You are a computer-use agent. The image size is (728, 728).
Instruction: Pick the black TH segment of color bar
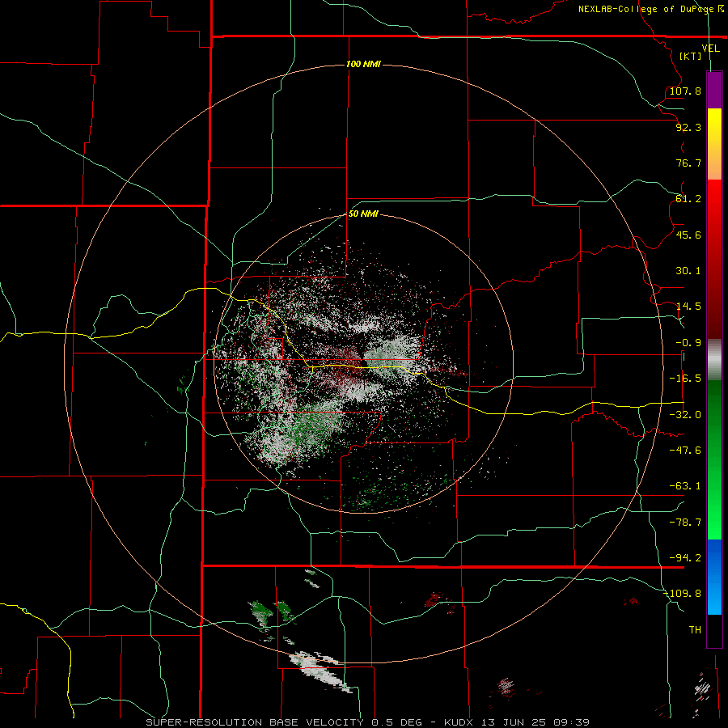tap(714, 630)
